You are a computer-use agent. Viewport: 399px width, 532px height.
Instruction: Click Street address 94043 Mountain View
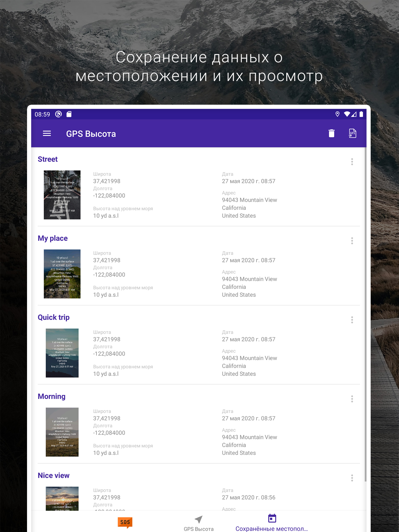pos(249,200)
